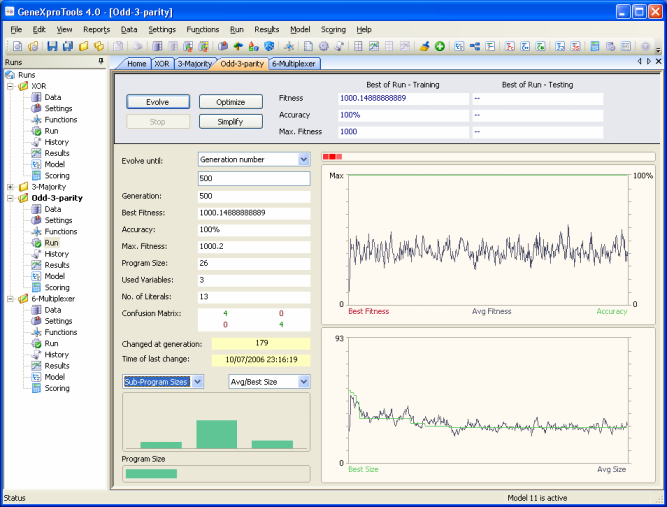Click the Best Fitness value 1000.14888888889
This screenshot has width=667, height=507.
[x=254, y=213]
